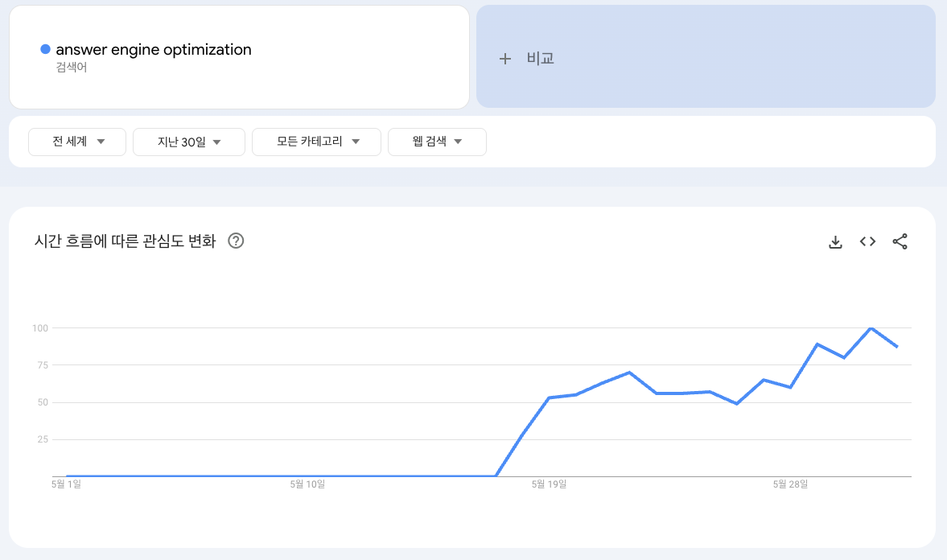
Task: Open the 전 세계 region dropdown
Action: pos(77,142)
